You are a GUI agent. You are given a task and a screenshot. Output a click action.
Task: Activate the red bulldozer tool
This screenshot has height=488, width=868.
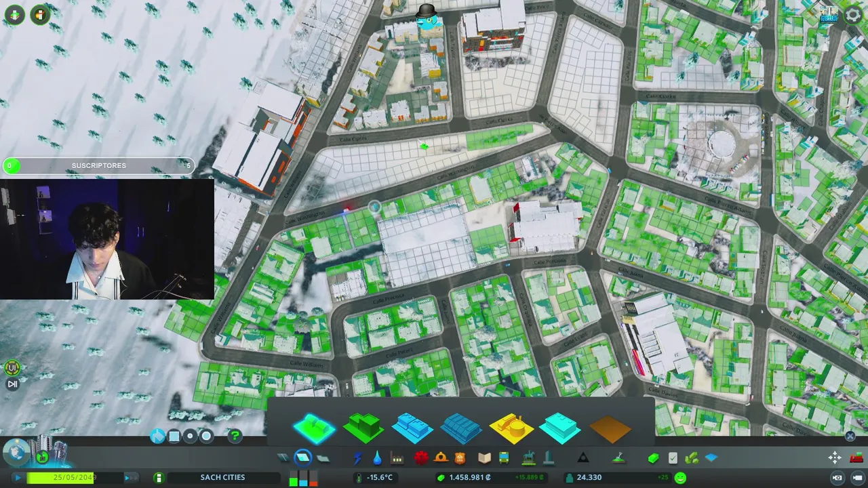click(x=856, y=459)
